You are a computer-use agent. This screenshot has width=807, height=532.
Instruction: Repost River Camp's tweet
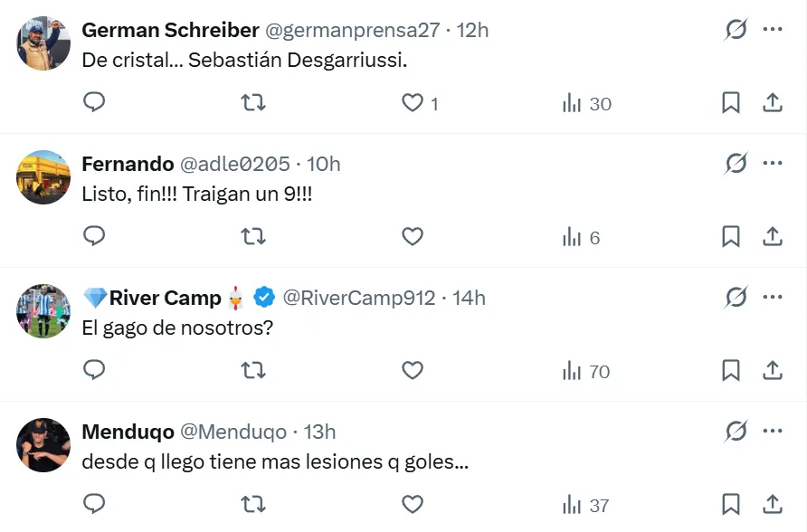pos(253,371)
